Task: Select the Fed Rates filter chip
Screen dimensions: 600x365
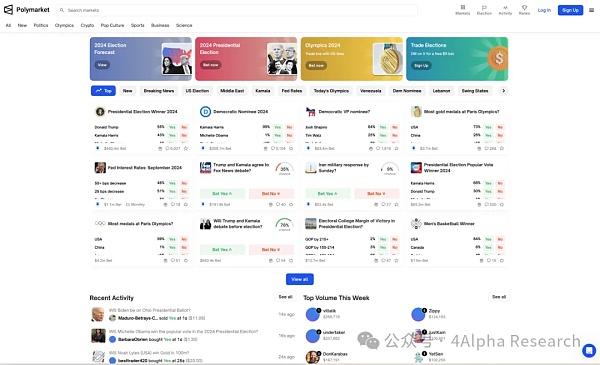Action: [292, 91]
